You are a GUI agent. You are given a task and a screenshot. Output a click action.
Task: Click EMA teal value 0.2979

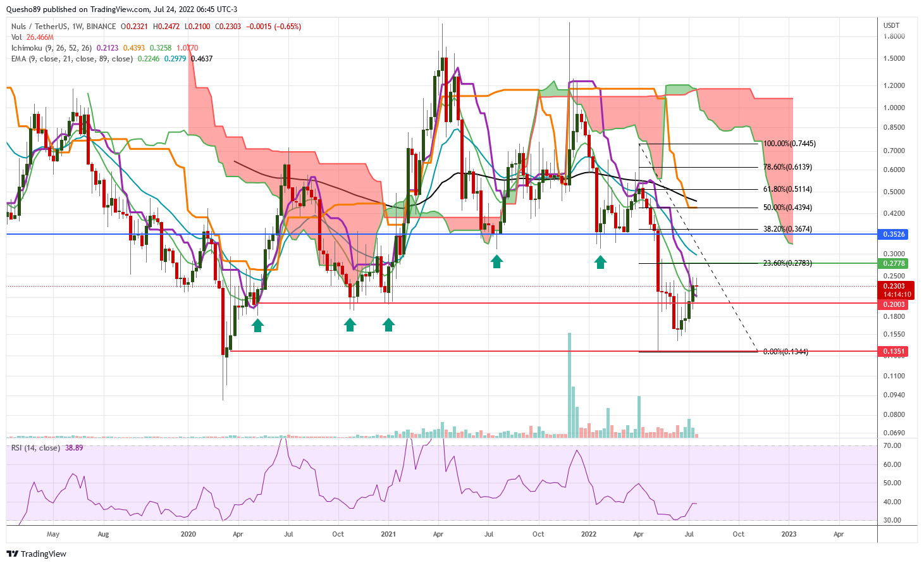175,59
